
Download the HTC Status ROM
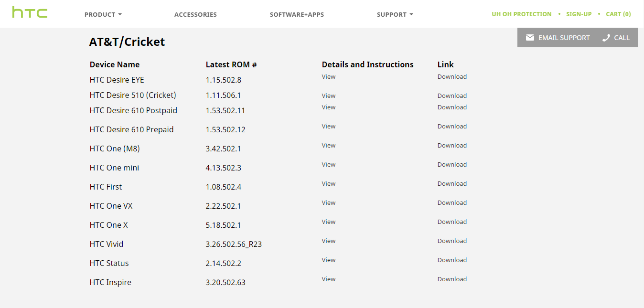[x=452, y=260]
